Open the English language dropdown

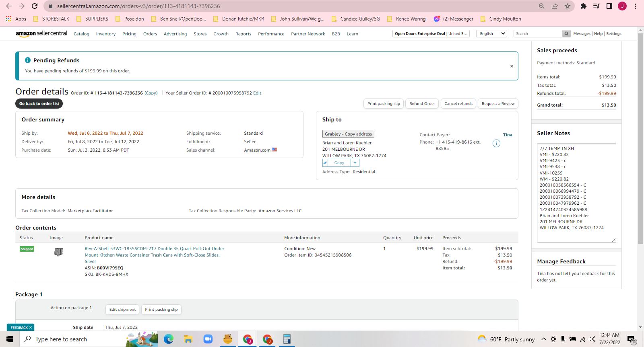pos(491,34)
